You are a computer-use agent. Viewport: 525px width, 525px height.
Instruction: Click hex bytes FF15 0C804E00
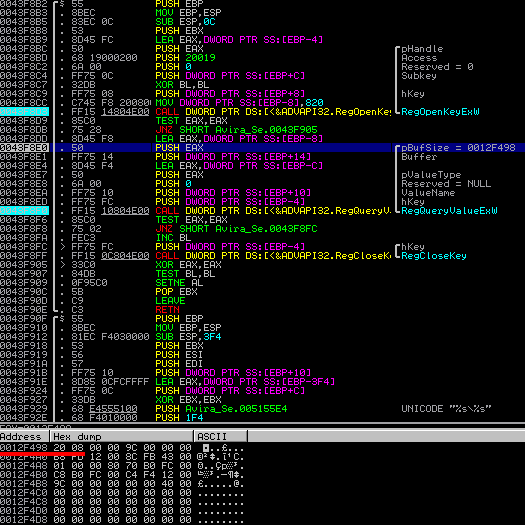tap(110, 256)
